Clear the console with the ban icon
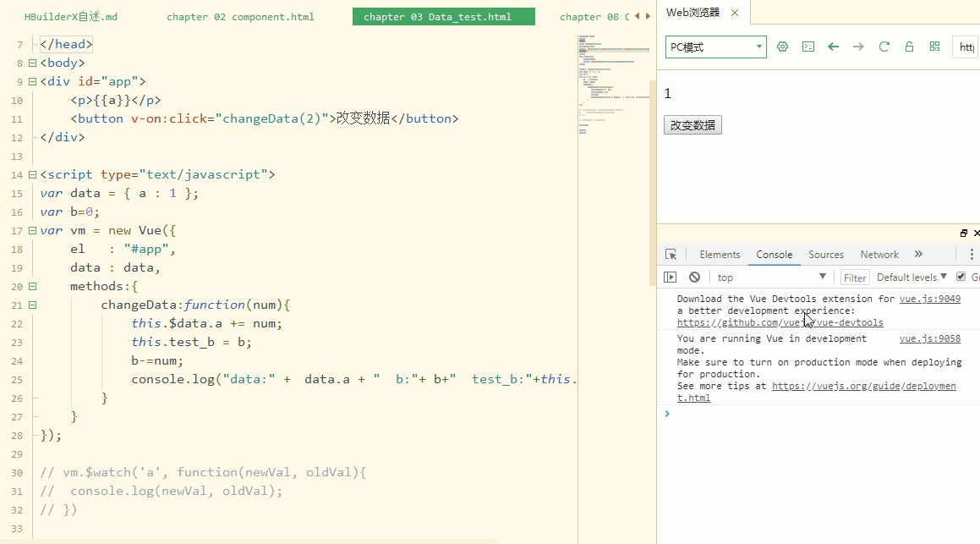This screenshot has width=980, height=544. coord(694,277)
